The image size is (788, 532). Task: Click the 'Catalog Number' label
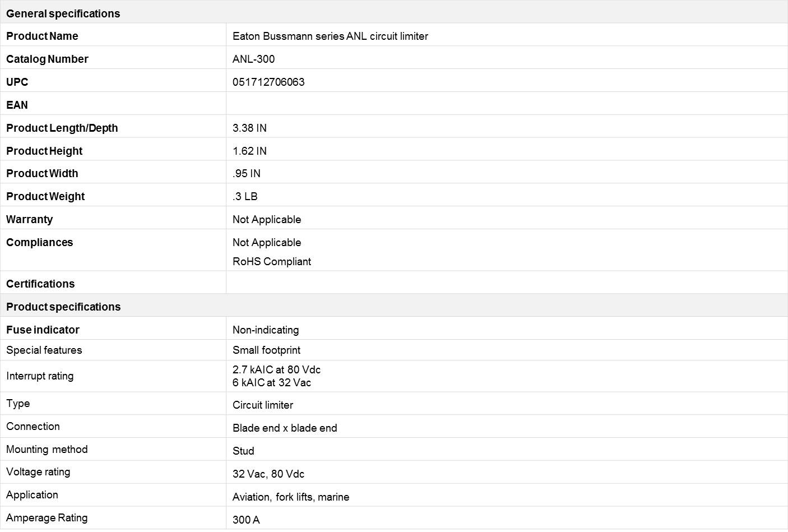click(x=47, y=59)
